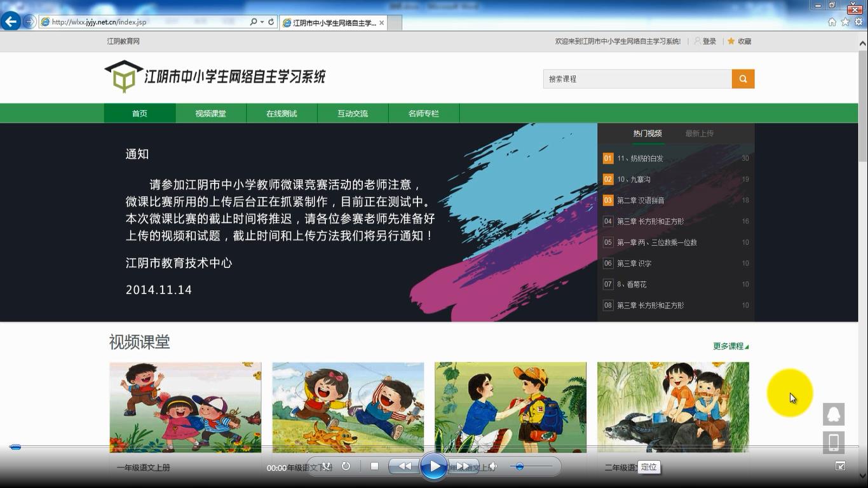Click the browser forward arrow
The image size is (868, 488).
tap(29, 22)
